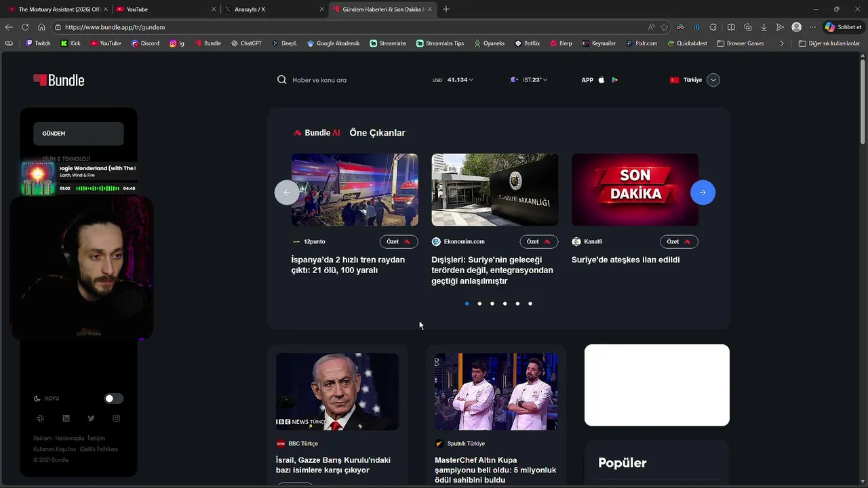Click Özet button on Kanal6 story
The width and height of the screenshot is (868, 488).
[679, 242]
